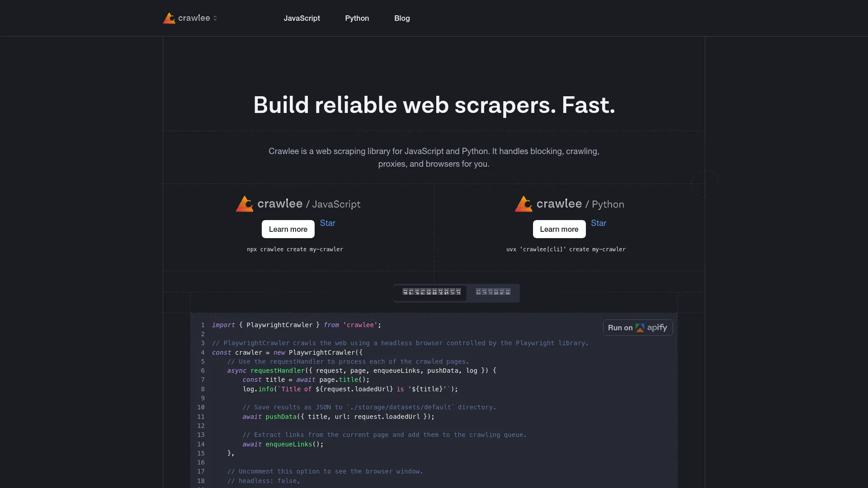The height and width of the screenshot is (488, 868).
Task: Click the Run on Apify button
Action: pyautogui.click(x=638, y=328)
